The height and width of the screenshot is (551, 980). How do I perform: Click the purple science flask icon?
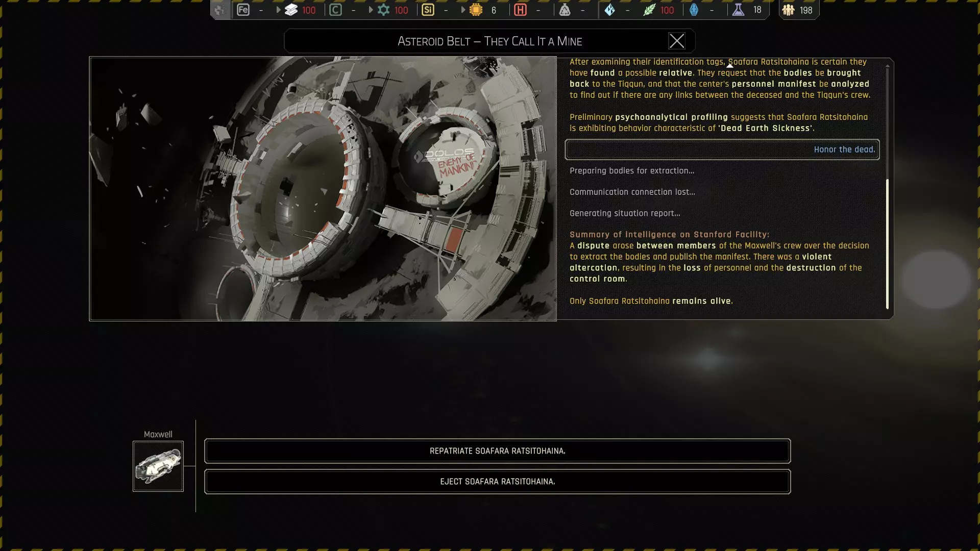738,10
